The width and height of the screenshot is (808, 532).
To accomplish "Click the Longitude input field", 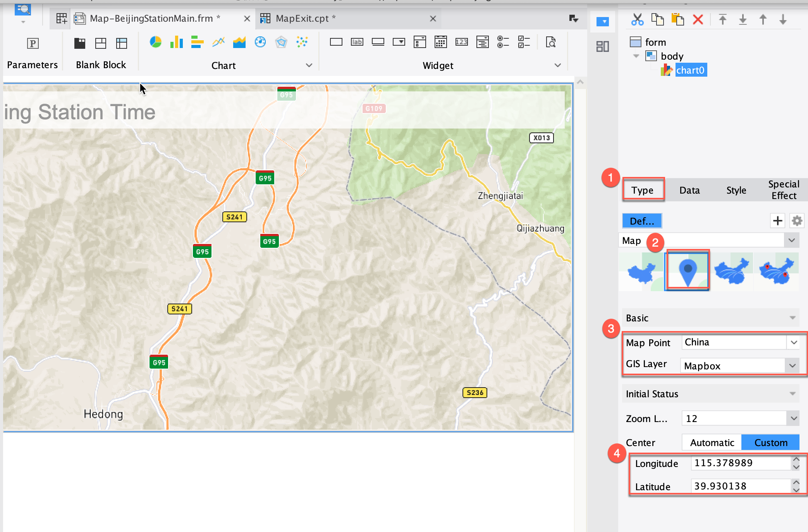I will [x=741, y=463].
